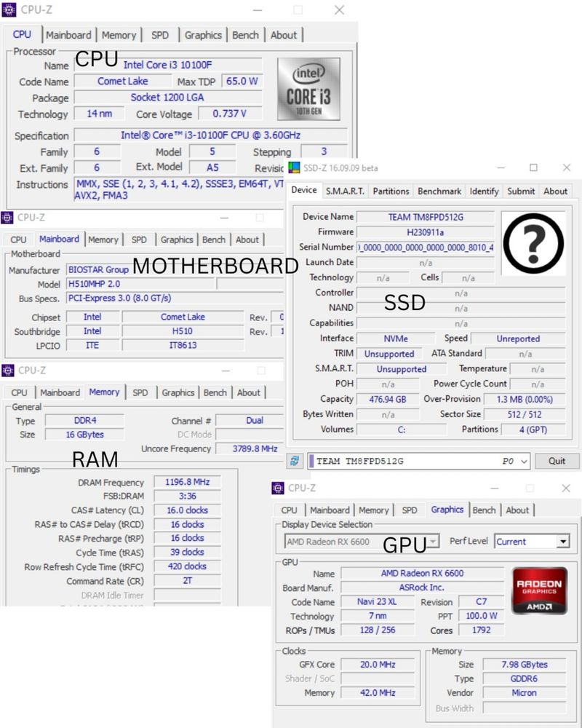Open SPD tab in the Graphics CPU-Z window

click(410, 510)
